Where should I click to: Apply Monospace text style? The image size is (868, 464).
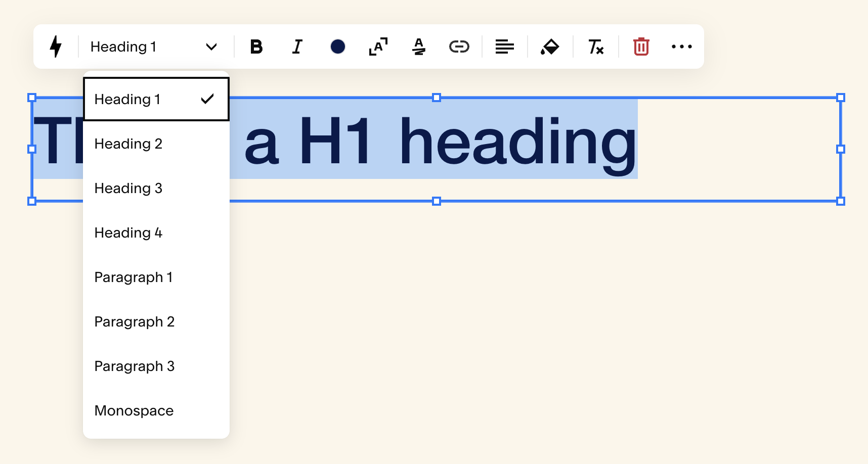[156, 410]
